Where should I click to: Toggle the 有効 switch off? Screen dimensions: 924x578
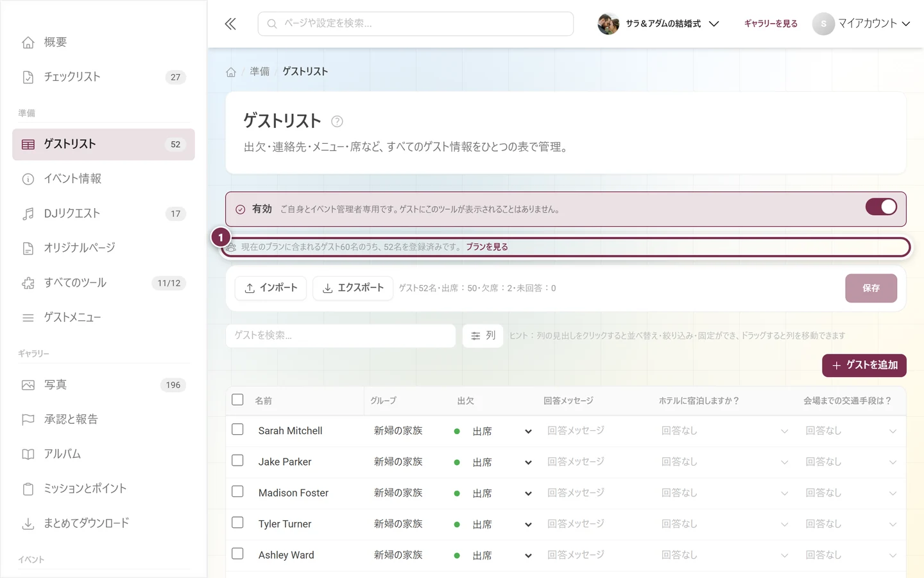(881, 207)
